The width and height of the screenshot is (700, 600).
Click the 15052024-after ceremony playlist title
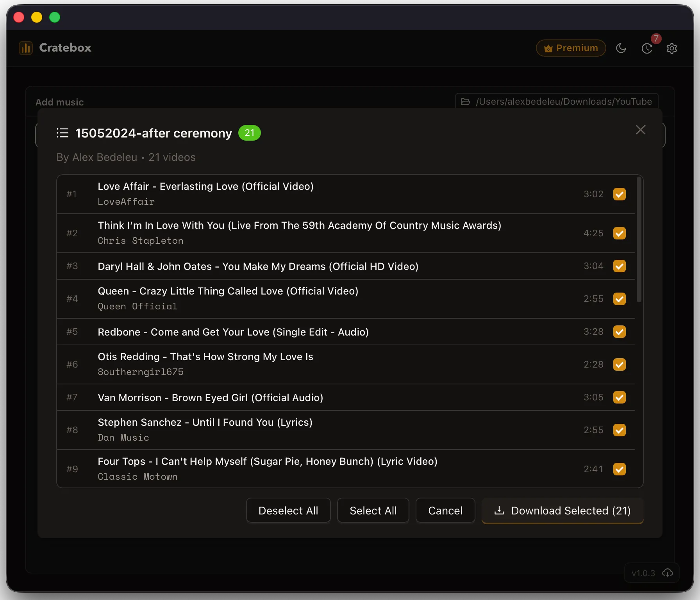[154, 133]
